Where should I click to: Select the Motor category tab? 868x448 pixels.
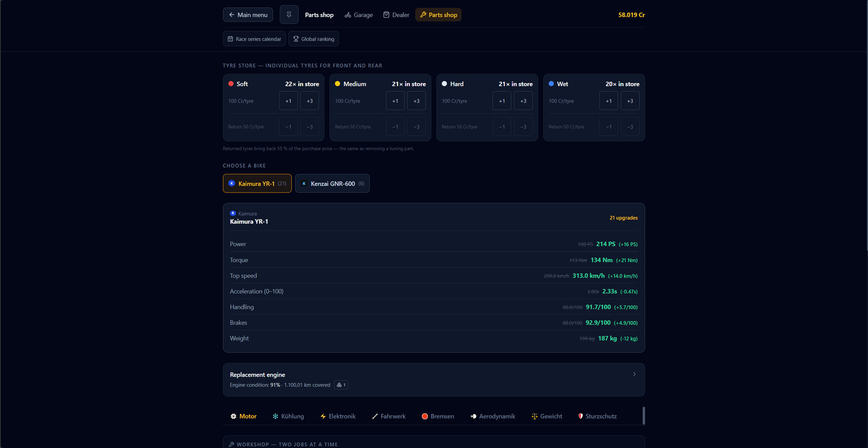pos(243,416)
